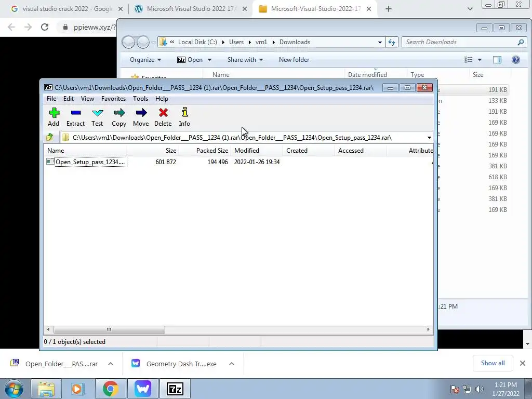532x399 pixels.
Task: Sort by the Created column
Action: 309,151
